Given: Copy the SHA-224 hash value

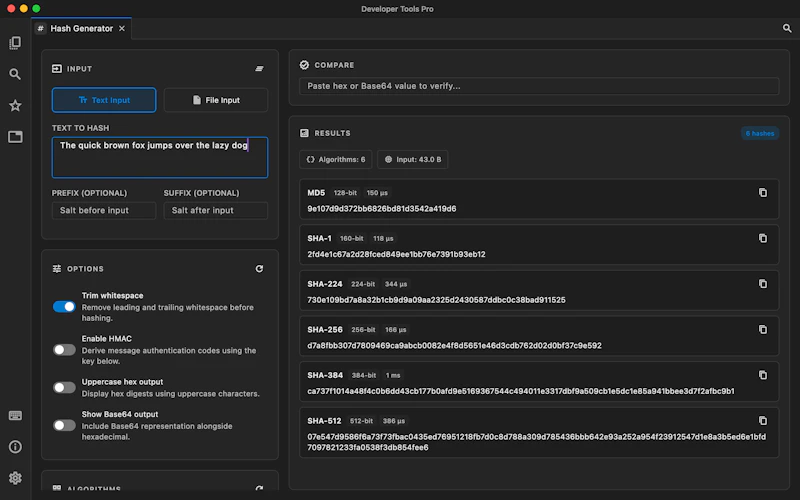Looking at the screenshot, I should (763, 284).
